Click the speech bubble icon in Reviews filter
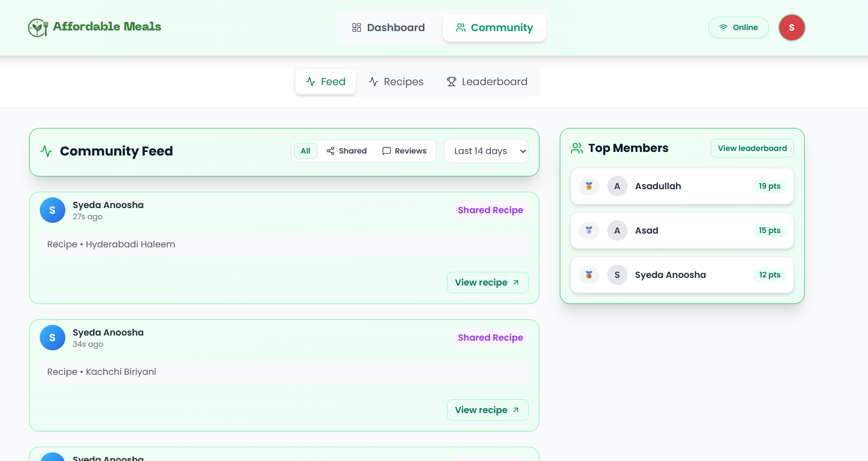Screen dimensions: 868x461 pyautogui.click(x=387, y=151)
